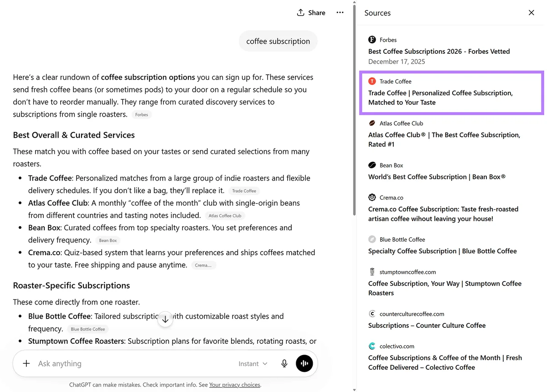Jump to bottom with the down-arrow button
This screenshot has height=392, width=547.
click(165, 320)
